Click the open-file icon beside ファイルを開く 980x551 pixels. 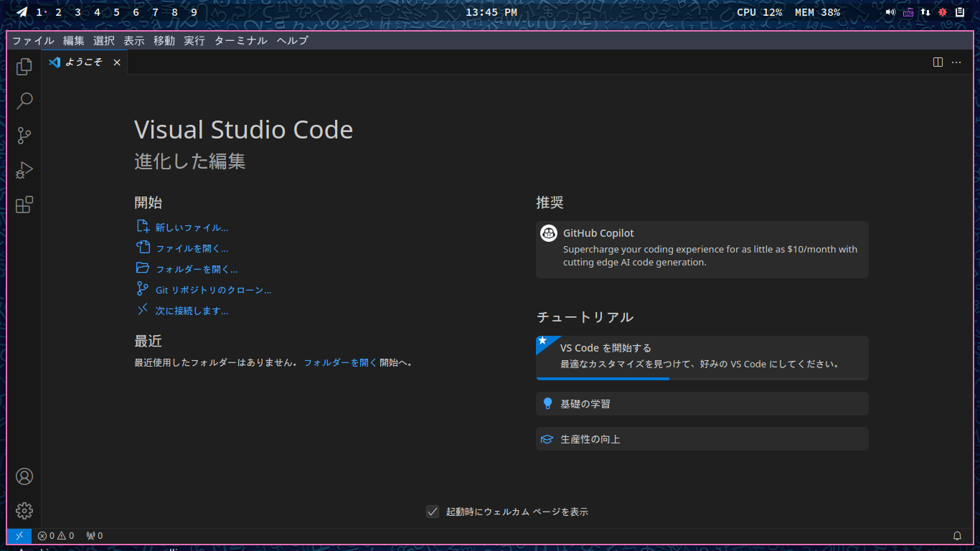[x=143, y=248]
